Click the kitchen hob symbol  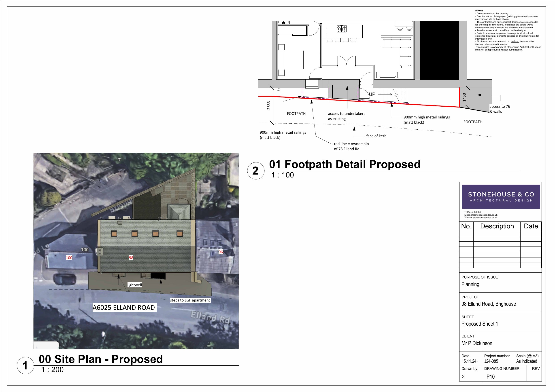pyautogui.click(x=341, y=29)
